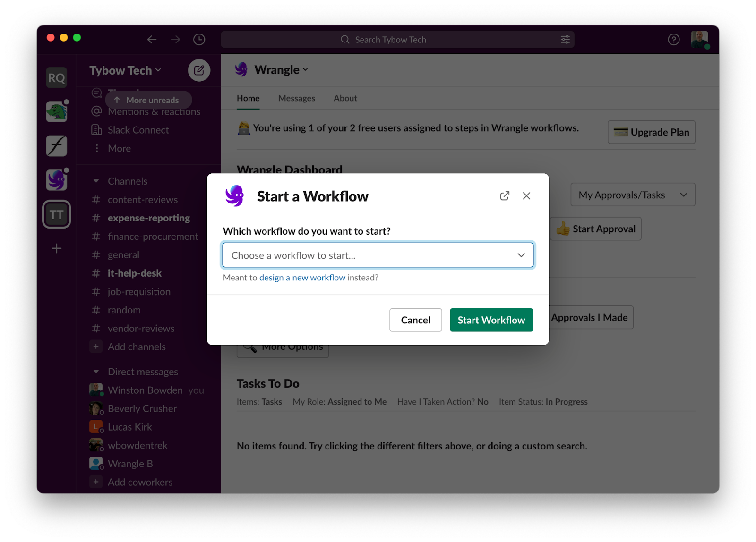Click the Approvals I Made button
This screenshot has width=756, height=542.
pos(590,318)
